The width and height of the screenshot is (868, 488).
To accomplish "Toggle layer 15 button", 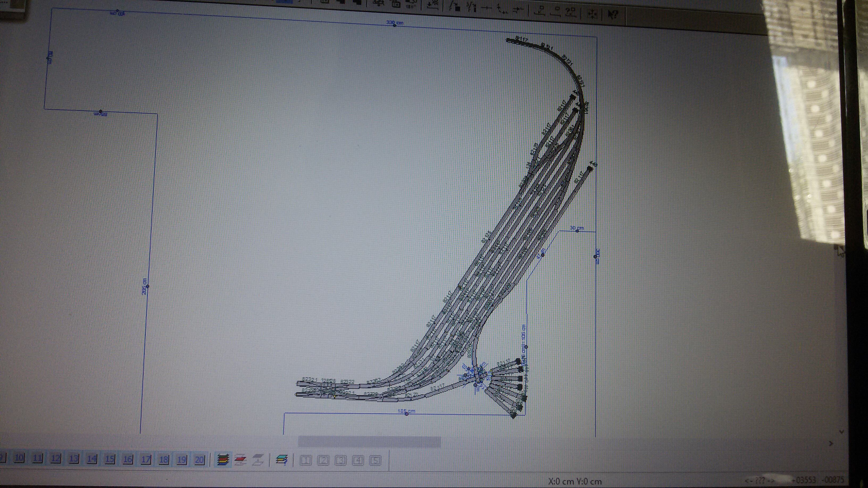I will [x=110, y=459].
